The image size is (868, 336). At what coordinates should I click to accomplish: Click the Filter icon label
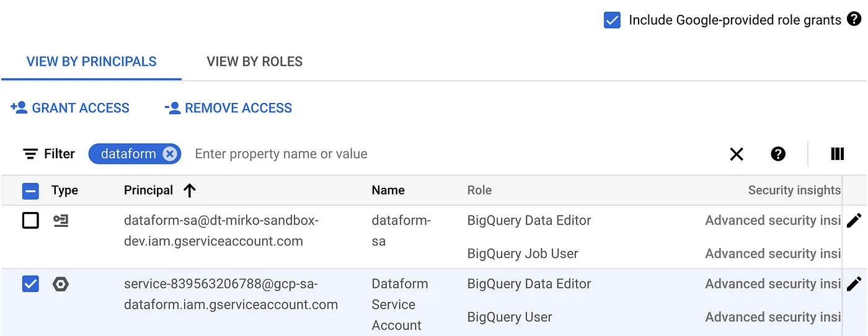(48, 154)
